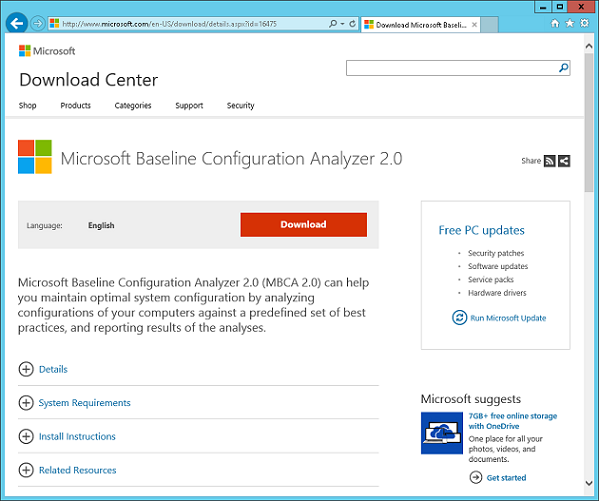This screenshot has height=501, width=599.
Task: Open the 7GB+ free online storage link
Action: [513, 421]
